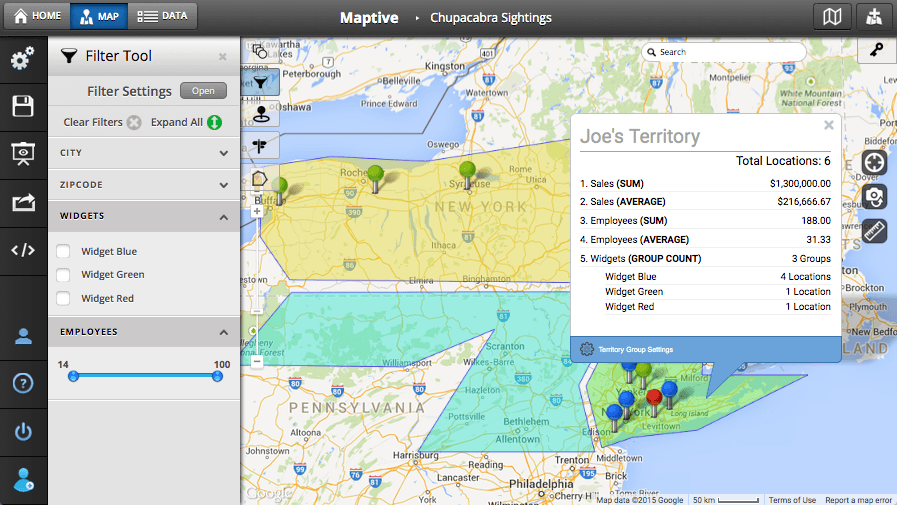Click the center map crosshair icon
This screenshot has width=897, height=505.
point(874,163)
